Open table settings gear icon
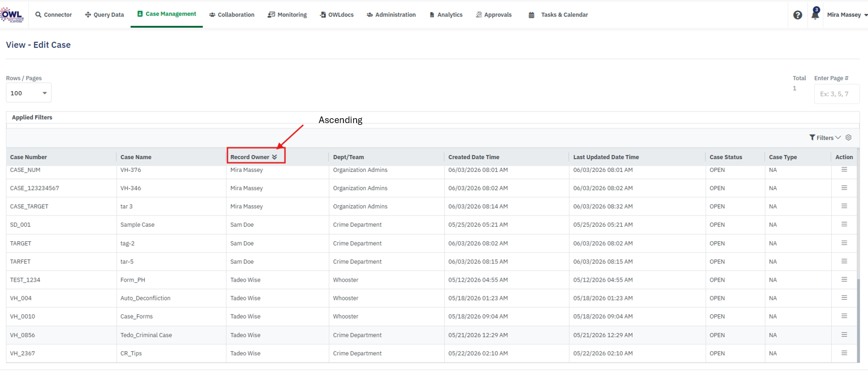Image resolution: width=868 pixels, height=371 pixels. [848, 138]
